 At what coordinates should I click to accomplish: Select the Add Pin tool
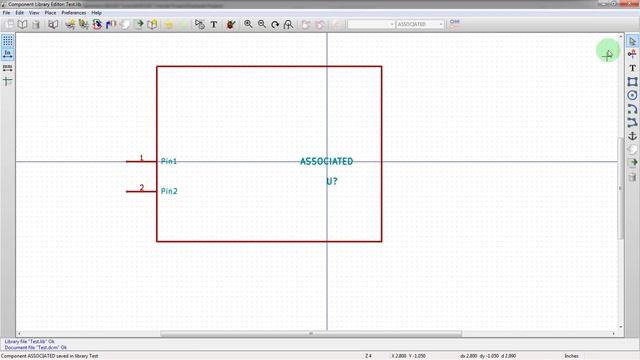pos(632,54)
